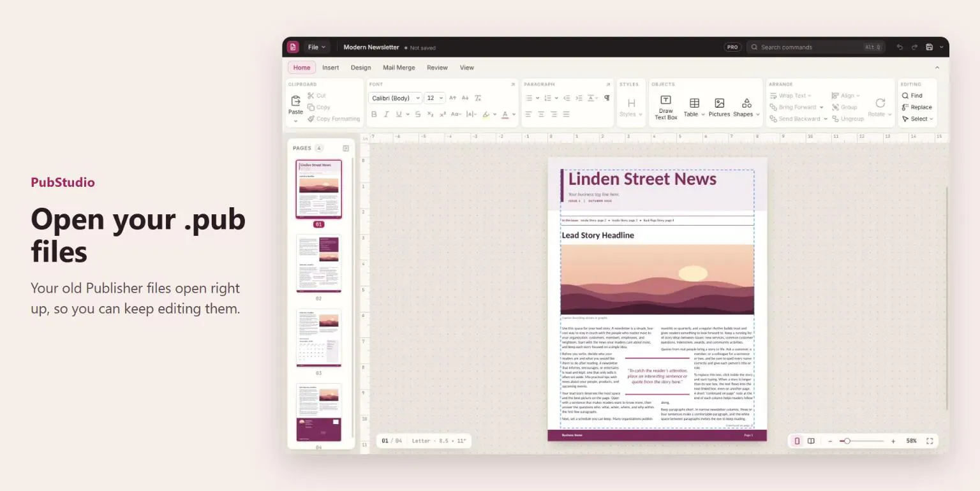Switch to single page view
The height and width of the screenshot is (491, 980).
(797, 441)
